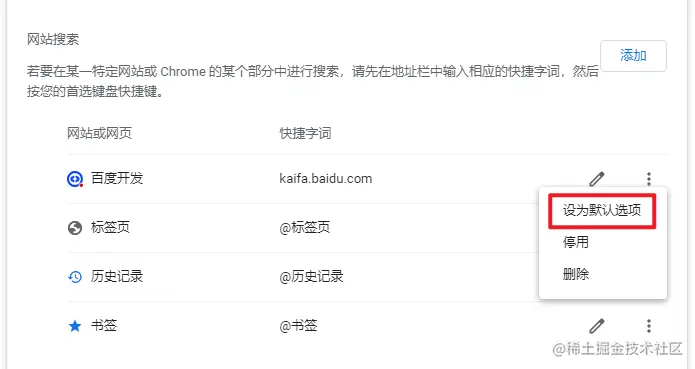Click the blue star bookmark icon
The image size is (695, 369).
click(x=75, y=326)
